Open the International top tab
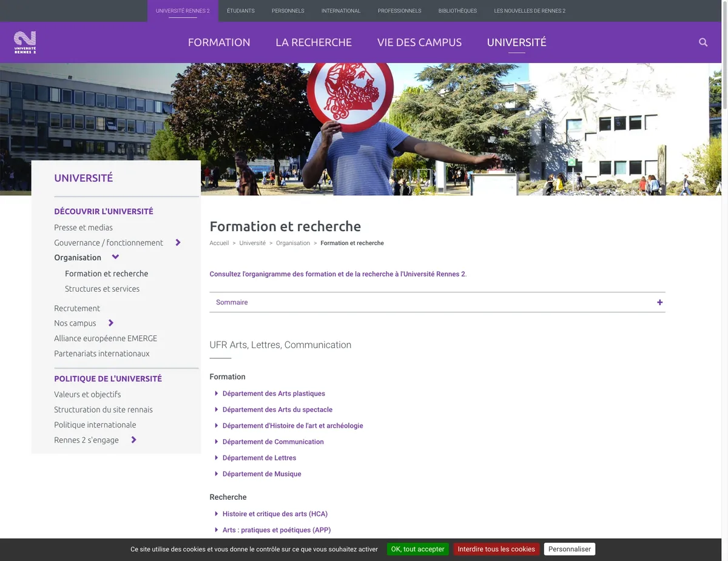 point(341,11)
